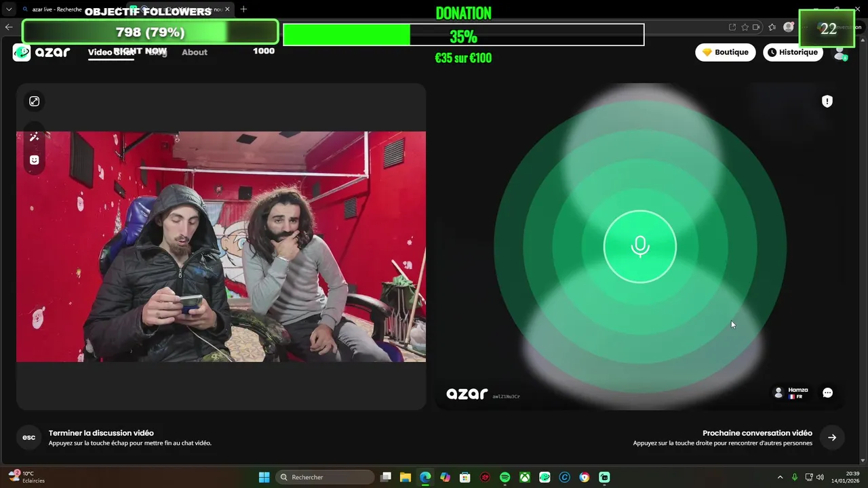Click the Hamza user name
Screen dimensions: 868x488
(x=798, y=390)
